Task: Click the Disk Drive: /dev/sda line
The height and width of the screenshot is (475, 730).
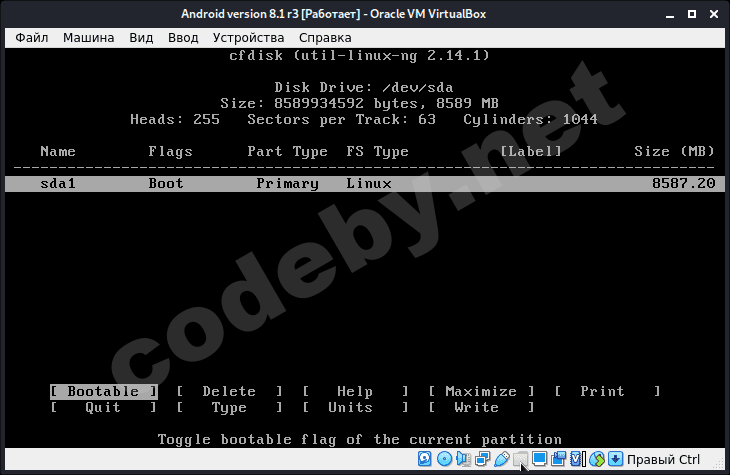Action: pyautogui.click(x=364, y=88)
